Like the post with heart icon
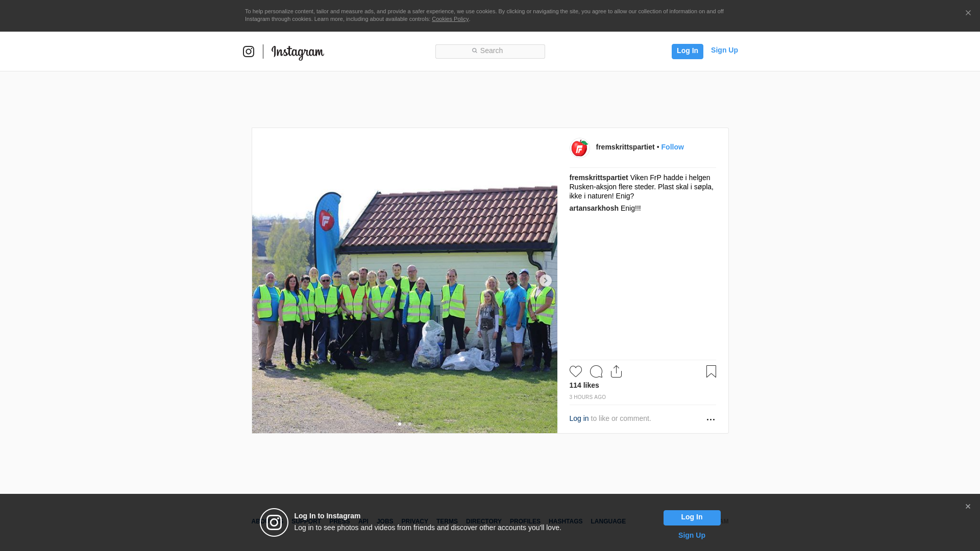The height and width of the screenshot is (551, 980). pos(575,371)
